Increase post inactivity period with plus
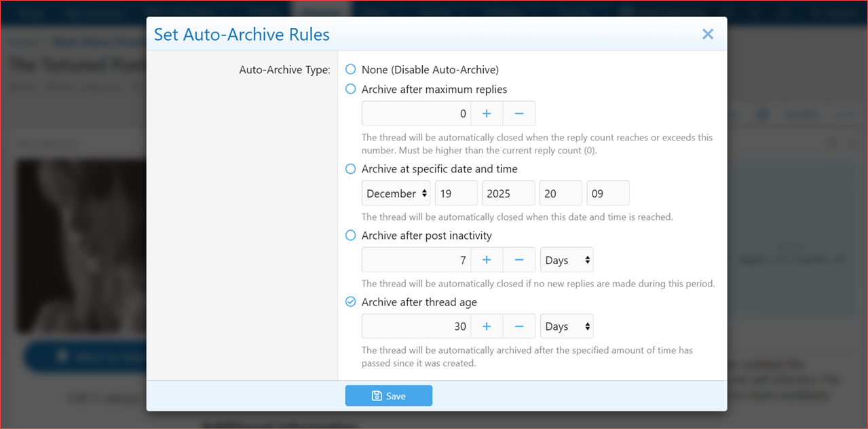This screenshot has height=429, width=868. [x=487, y=260]
